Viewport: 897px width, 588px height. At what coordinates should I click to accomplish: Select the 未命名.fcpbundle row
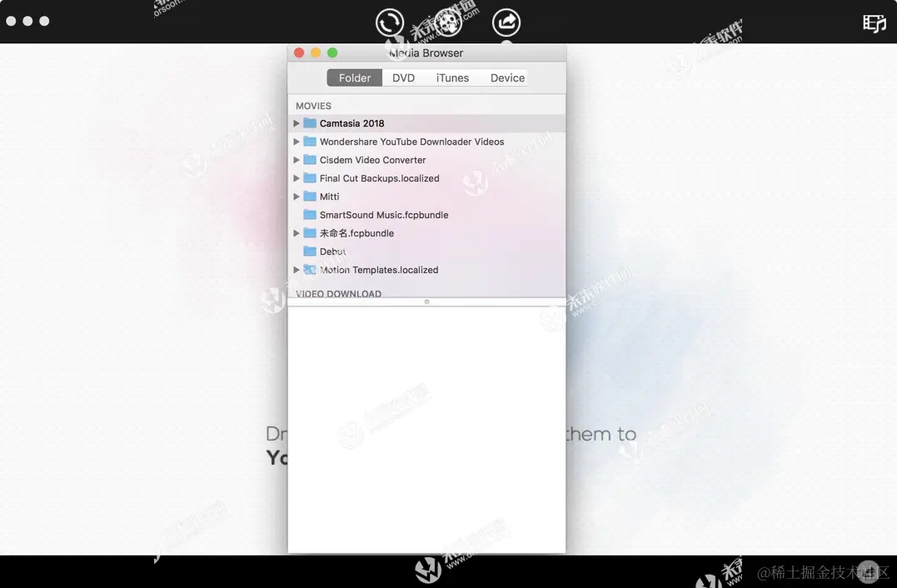[x=426, y=233]
